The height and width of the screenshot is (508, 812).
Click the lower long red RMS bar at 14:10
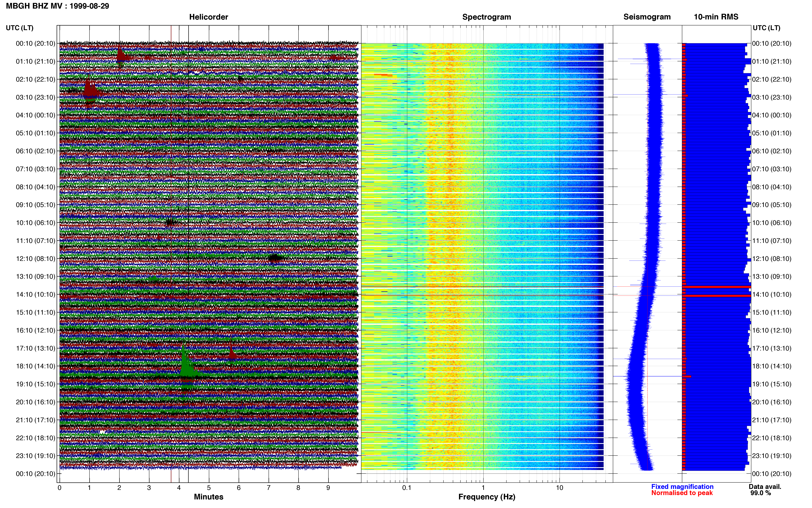717,296
